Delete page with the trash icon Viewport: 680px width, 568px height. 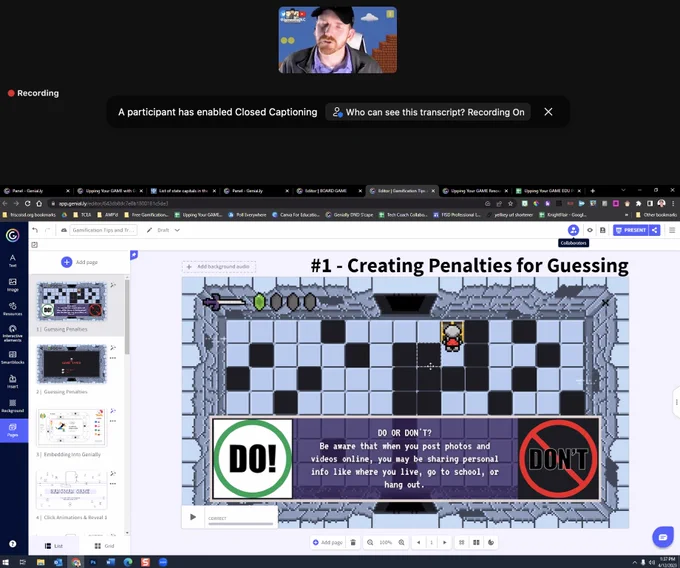353,542
